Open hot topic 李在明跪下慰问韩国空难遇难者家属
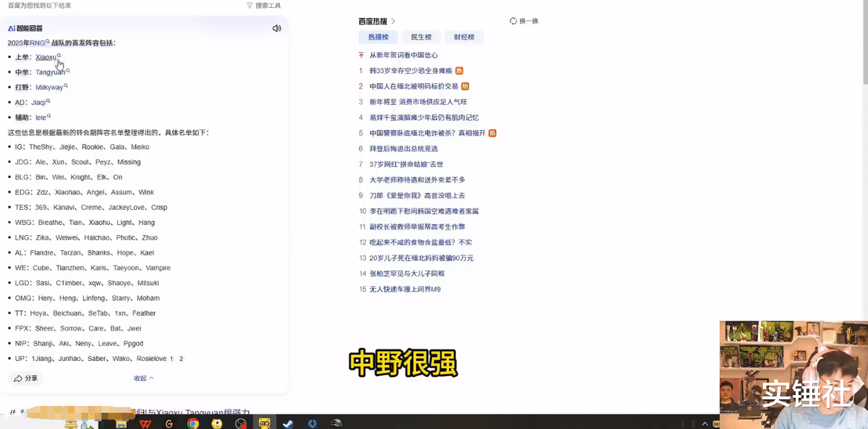 point(424,211)
